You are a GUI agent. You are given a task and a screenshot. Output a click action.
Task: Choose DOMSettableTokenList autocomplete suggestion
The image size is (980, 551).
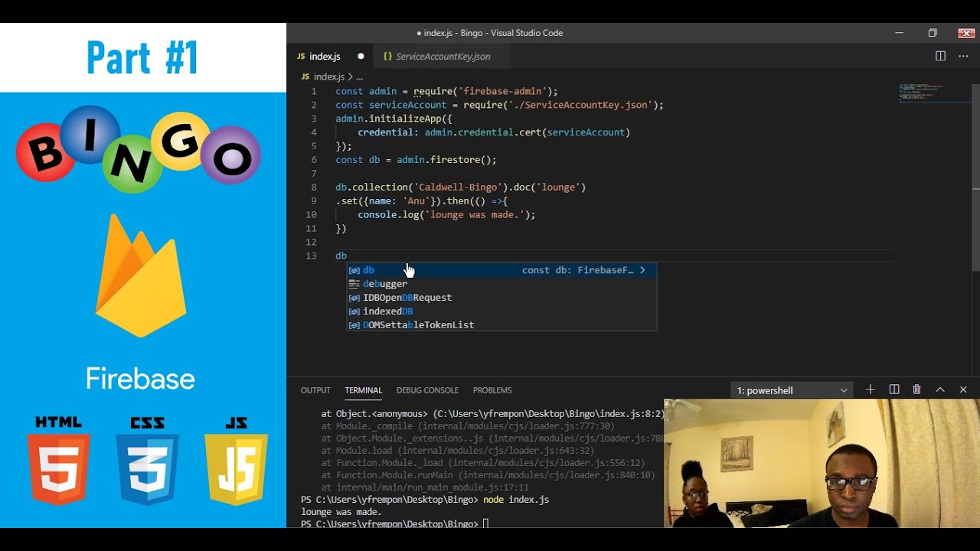[x=501, y=325]
